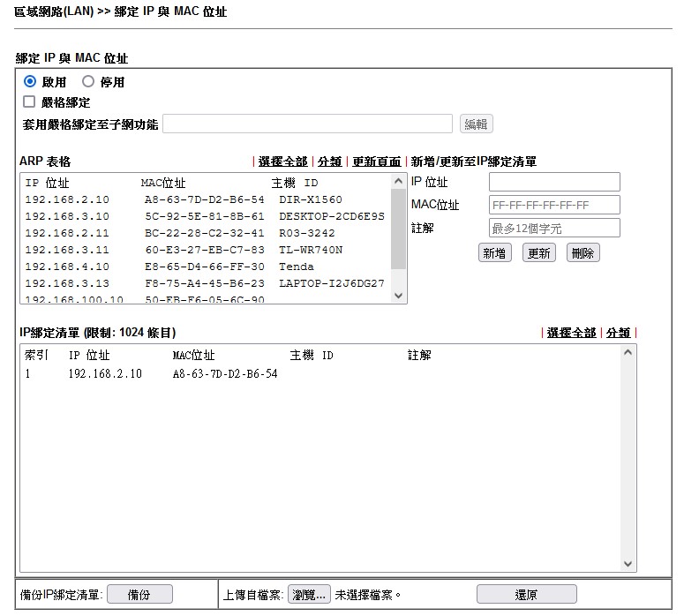Click into the 註解 comment field

click(x=554, y=229)
